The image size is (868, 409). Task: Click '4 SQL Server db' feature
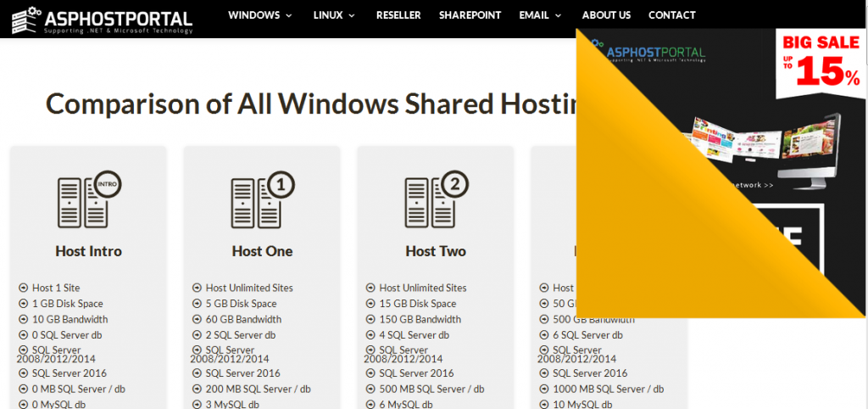414,334
